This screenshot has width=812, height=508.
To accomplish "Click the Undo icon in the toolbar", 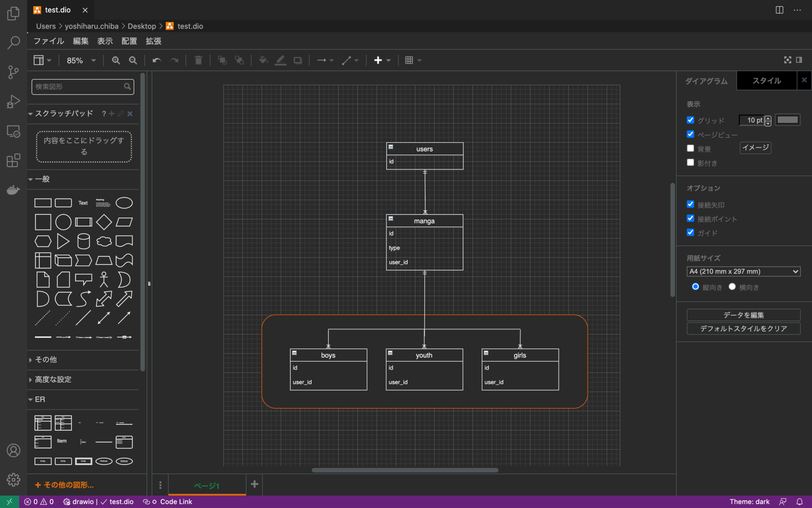I will click(x=156, y=60).
